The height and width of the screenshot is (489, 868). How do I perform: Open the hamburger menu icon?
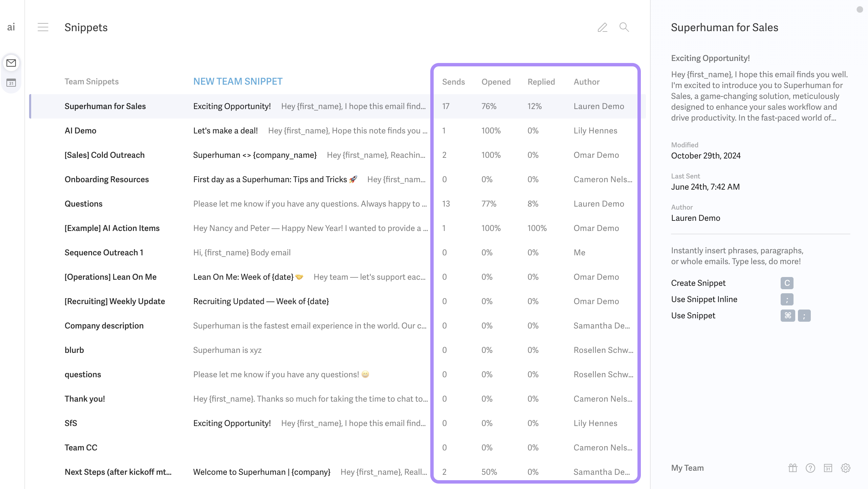point(43,27)
